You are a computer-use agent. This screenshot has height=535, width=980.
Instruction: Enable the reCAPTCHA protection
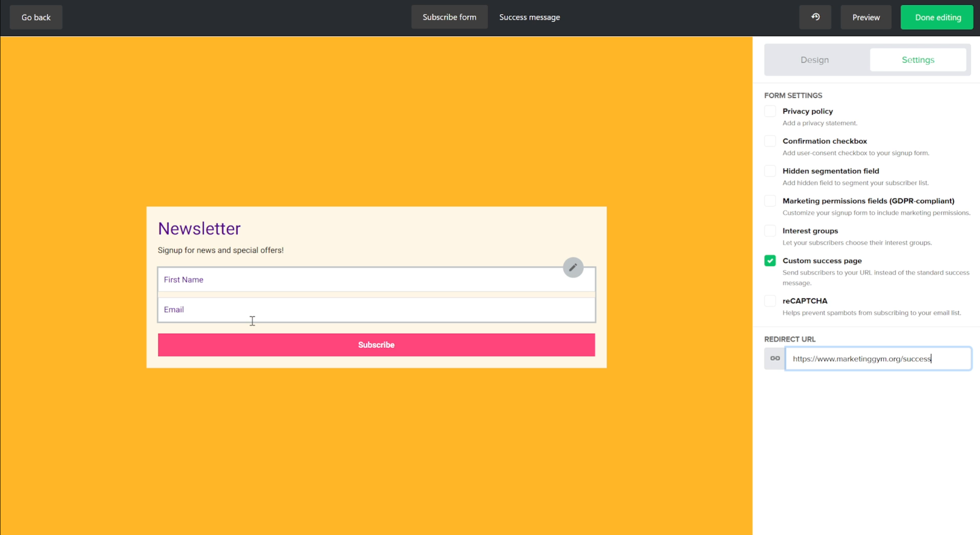(770, 301)
